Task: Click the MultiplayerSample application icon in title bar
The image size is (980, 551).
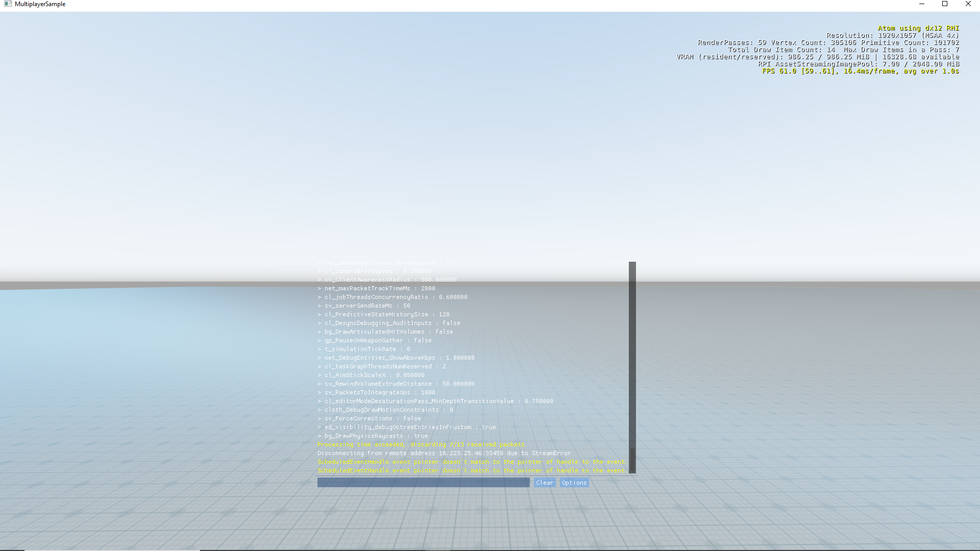Action: click(x=7, y=4)
